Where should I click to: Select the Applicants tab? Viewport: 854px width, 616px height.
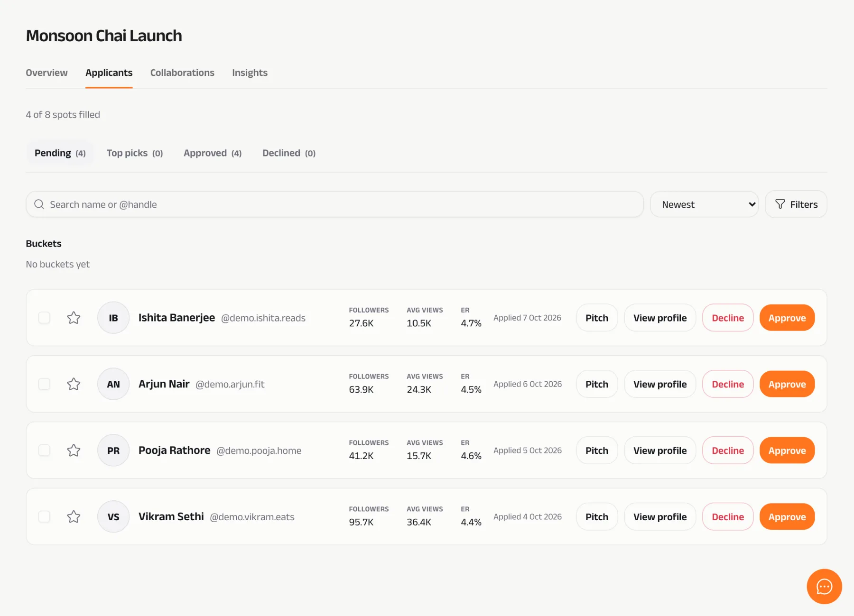coord(109,73)
